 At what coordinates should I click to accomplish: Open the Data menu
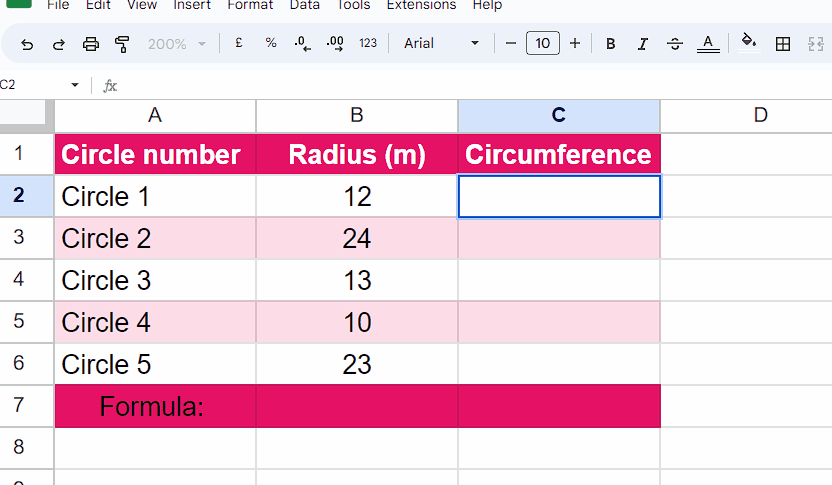[x=305, y=5]
